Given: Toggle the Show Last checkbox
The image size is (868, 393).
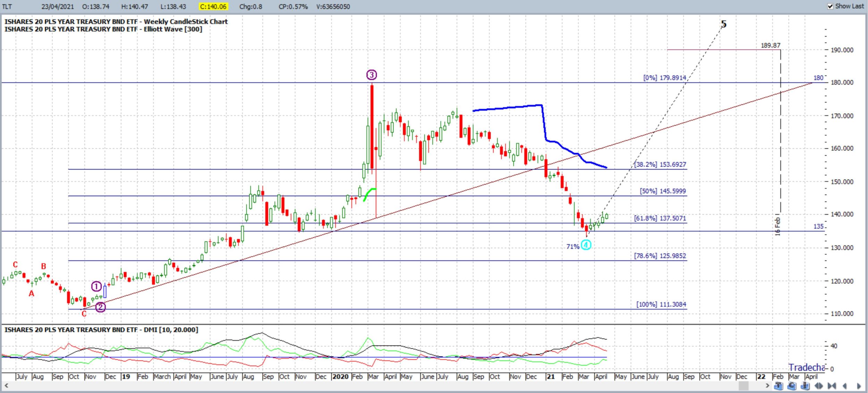Looking at the screenshot, I should click(831, 6).
